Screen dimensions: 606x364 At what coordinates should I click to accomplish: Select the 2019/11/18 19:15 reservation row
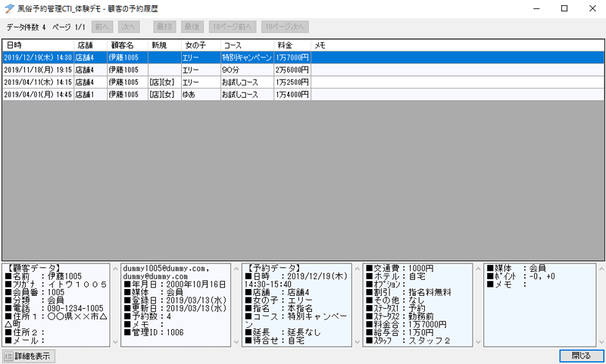click(151, 70)
